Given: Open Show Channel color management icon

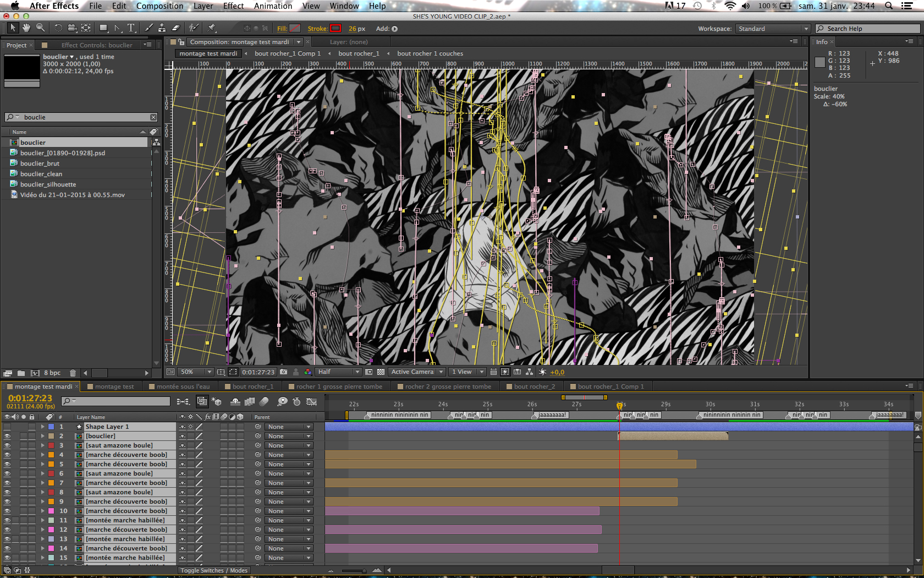Looking at the screenshot, I should [x=308, y=372].
